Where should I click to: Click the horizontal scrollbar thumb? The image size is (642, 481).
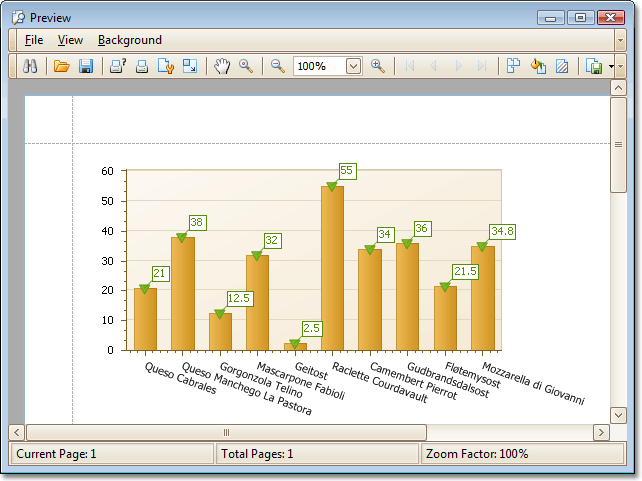pyautogui.click(x=226, y=432)
